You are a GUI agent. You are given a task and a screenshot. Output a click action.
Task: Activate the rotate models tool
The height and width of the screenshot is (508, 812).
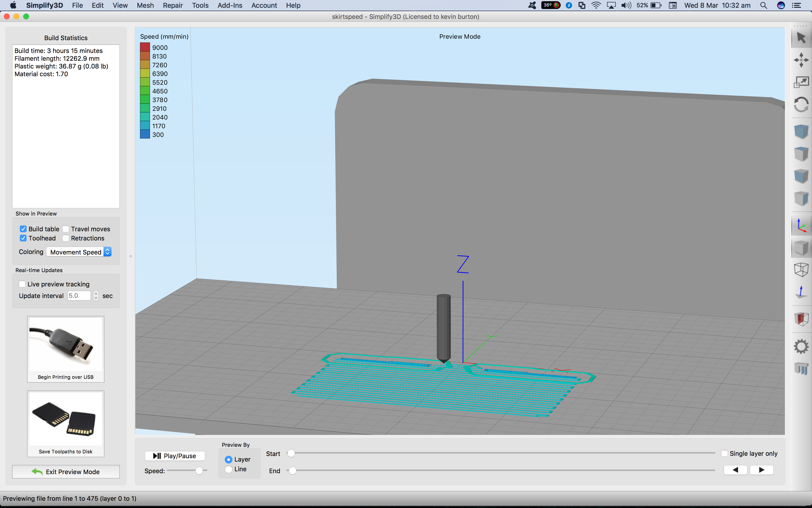tap(801, 105)
